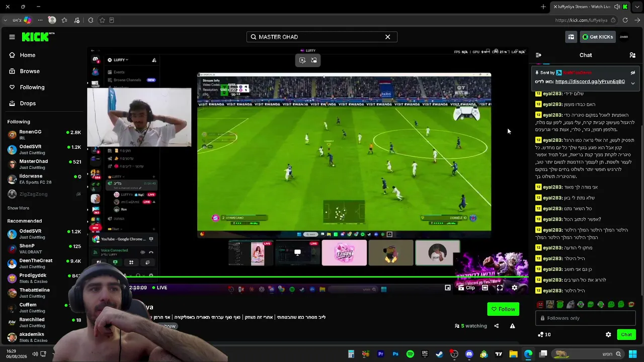Open the chat users list icon
The width and height of the screenshot is (644, 362).
point(632,55)
